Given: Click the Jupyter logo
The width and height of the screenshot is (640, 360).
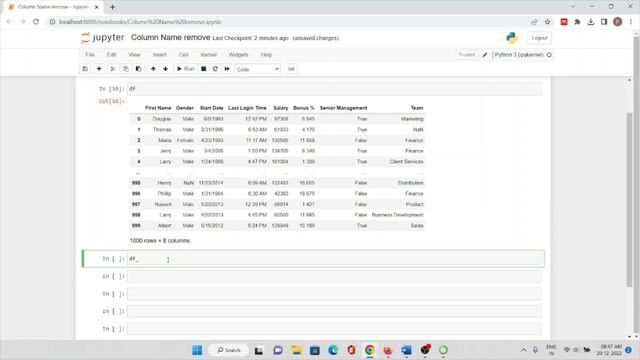Looking at the screenshot, I should (102, 38).
